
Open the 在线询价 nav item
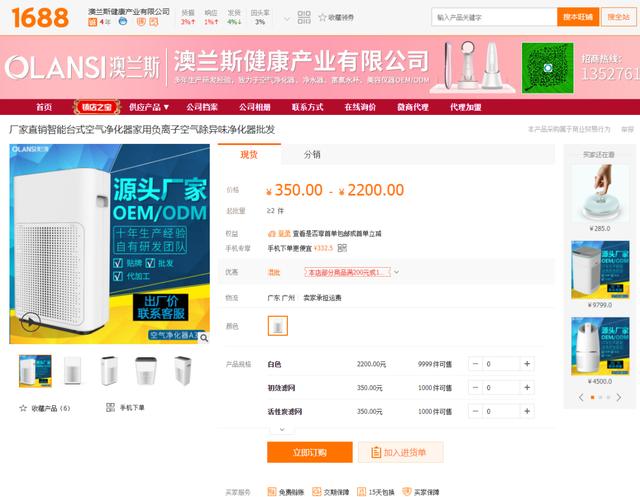[360, 107]
